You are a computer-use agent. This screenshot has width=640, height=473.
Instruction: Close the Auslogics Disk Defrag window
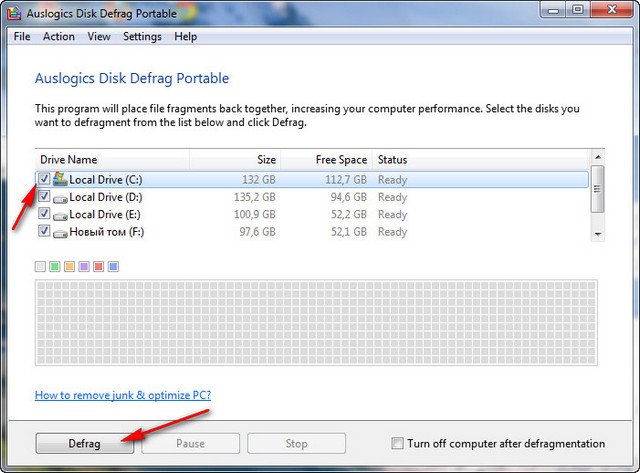click(612, 10)
